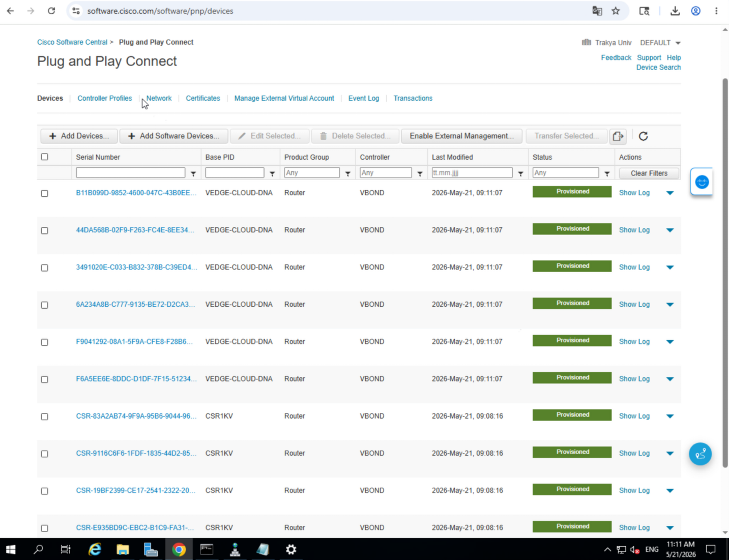The height and width of the screenshot is (560, 729).
Task: Click the page vertical scrollbar
Action: click(725, 272)
